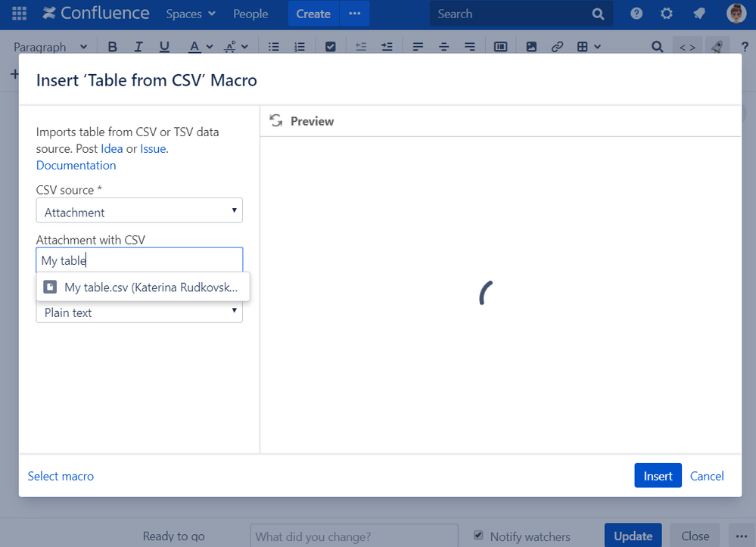Open the Plain text dropdown
This screenshot has width=756, height=547.
tap(139, 312)
